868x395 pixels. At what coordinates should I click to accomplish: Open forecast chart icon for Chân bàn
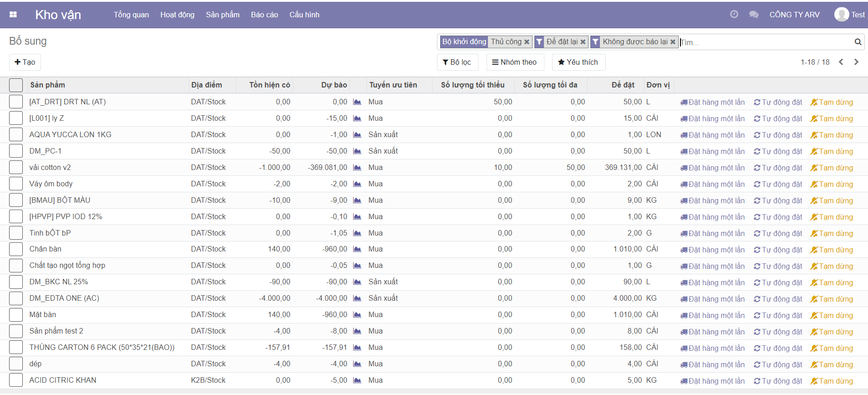[357, 249]
